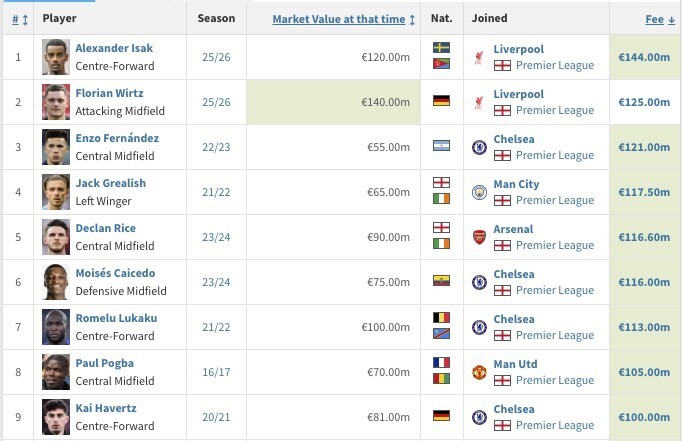
Task: Click the Man Utd club crest icon
Action: [x=479, y=372]
